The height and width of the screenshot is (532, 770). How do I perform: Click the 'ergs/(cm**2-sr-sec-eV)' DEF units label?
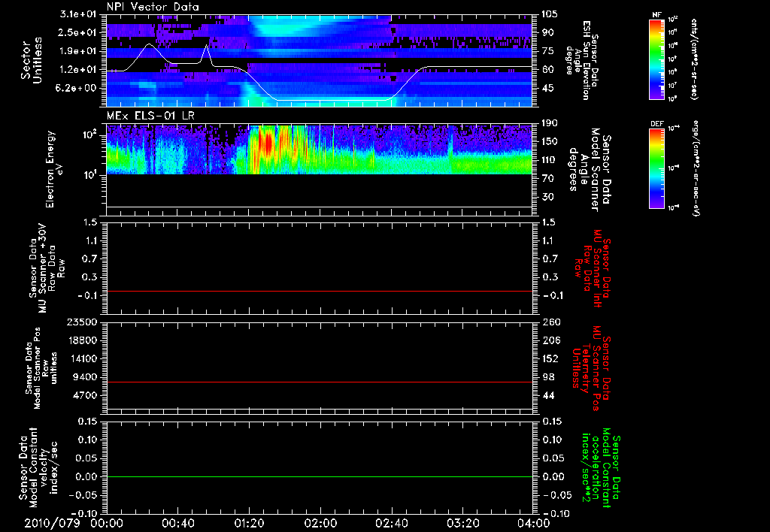click(696, 168)
